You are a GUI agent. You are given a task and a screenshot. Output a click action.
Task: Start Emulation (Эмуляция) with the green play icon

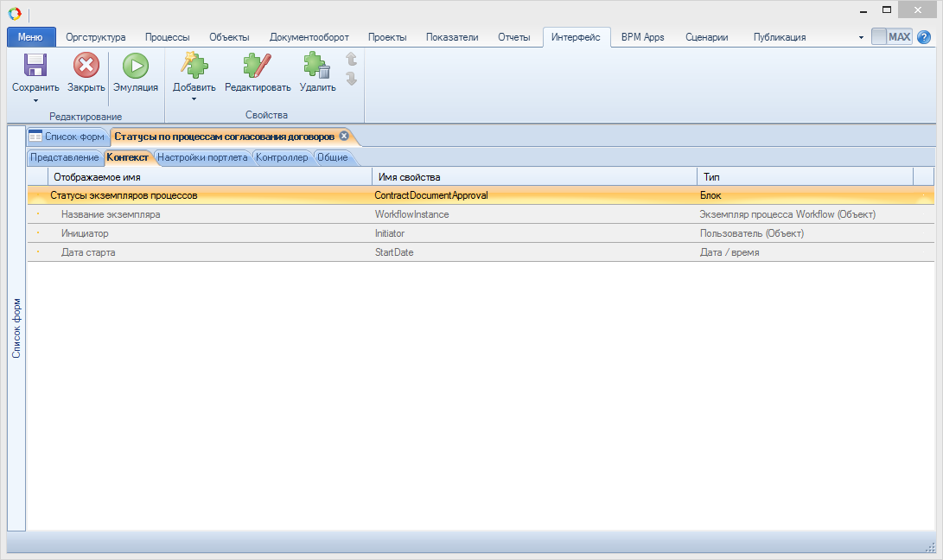[x=135, y=67]
